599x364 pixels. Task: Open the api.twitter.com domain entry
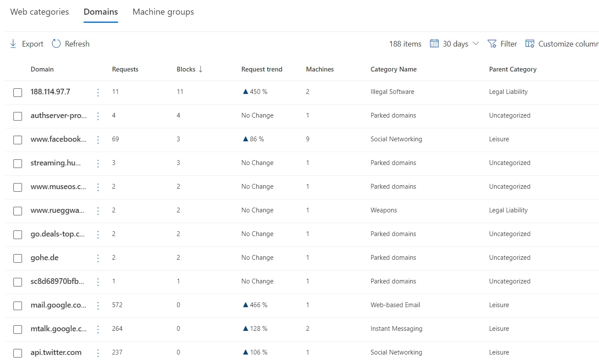pos(56,352)
